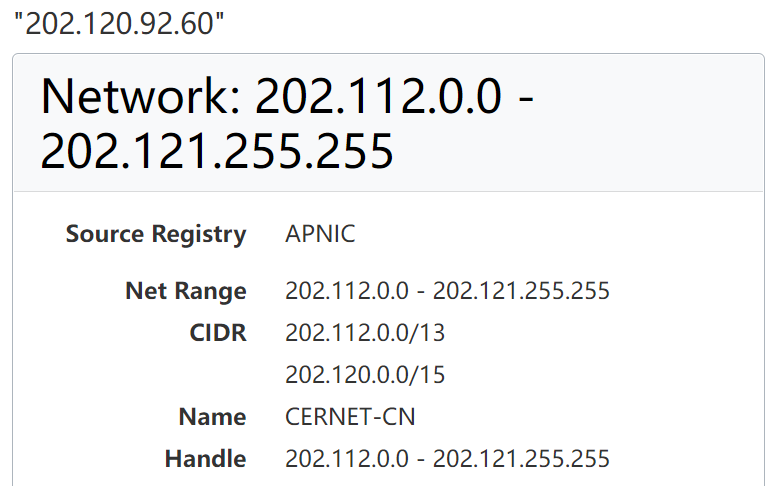
Task: Click the Net Range value 202.112.0.0 - 202.121.255.255
Action: (447, 291)
